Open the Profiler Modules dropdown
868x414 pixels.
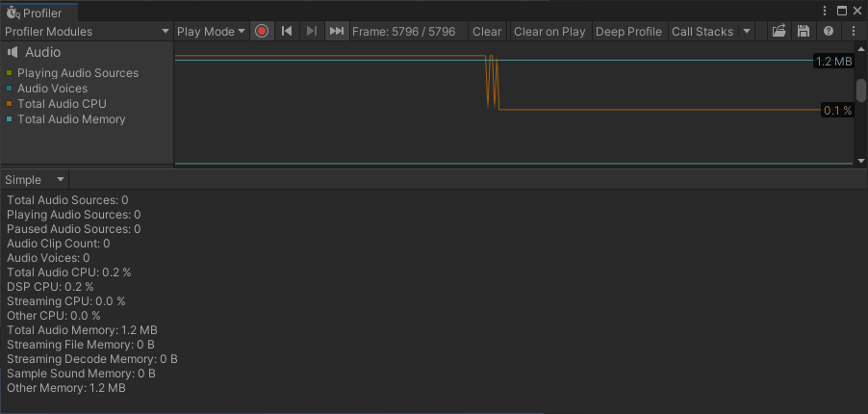click(x=87, y=31)
